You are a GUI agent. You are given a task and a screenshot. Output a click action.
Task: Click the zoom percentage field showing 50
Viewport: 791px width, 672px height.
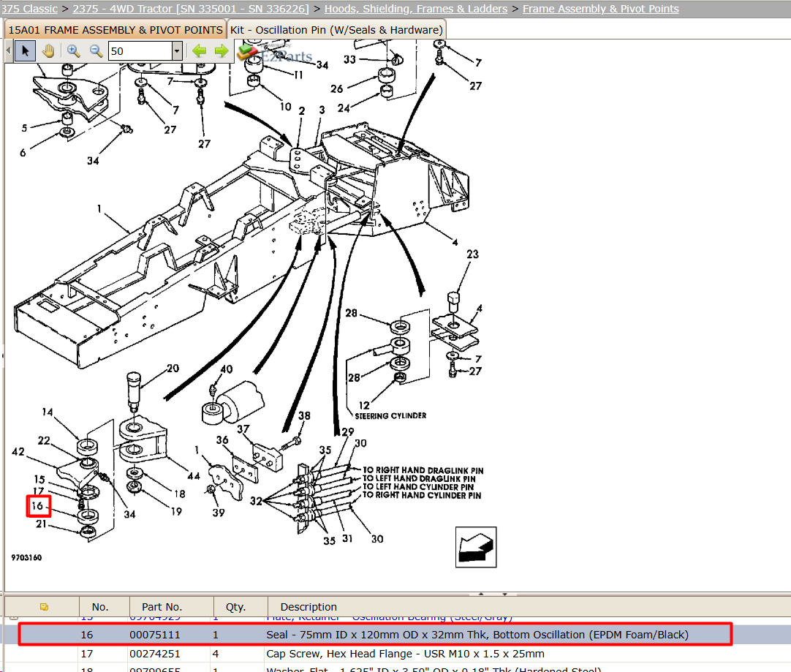coord(140,51)
